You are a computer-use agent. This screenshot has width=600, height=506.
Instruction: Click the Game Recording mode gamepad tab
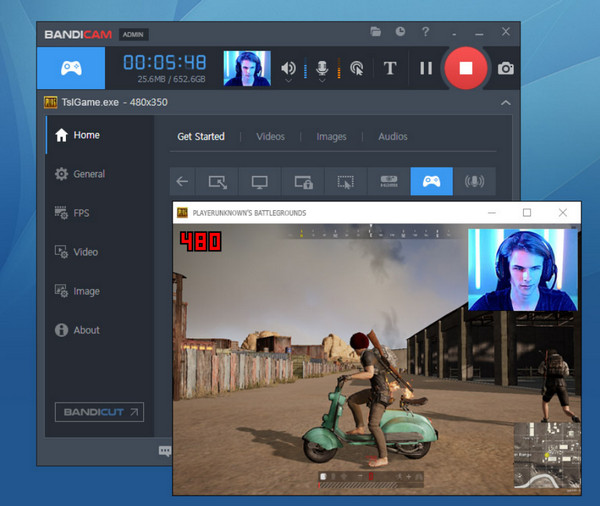pos(71,68)
